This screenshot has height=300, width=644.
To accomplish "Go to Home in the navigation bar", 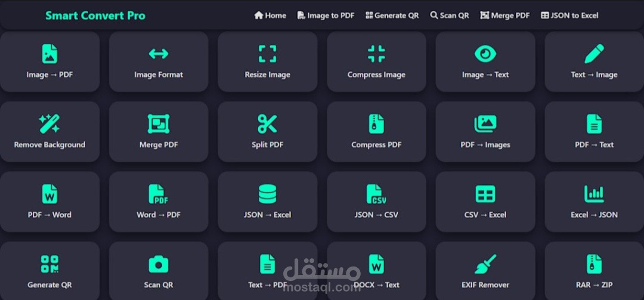I will point(270,15).
